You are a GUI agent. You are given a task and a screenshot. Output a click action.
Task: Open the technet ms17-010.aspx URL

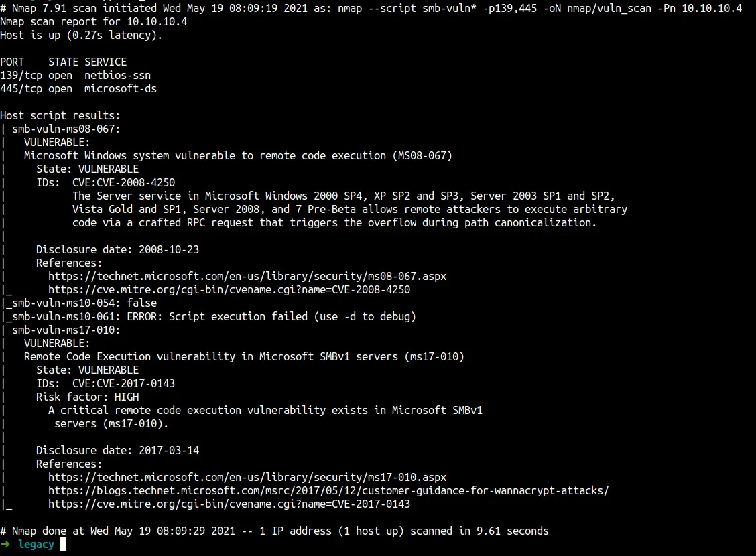247,477
